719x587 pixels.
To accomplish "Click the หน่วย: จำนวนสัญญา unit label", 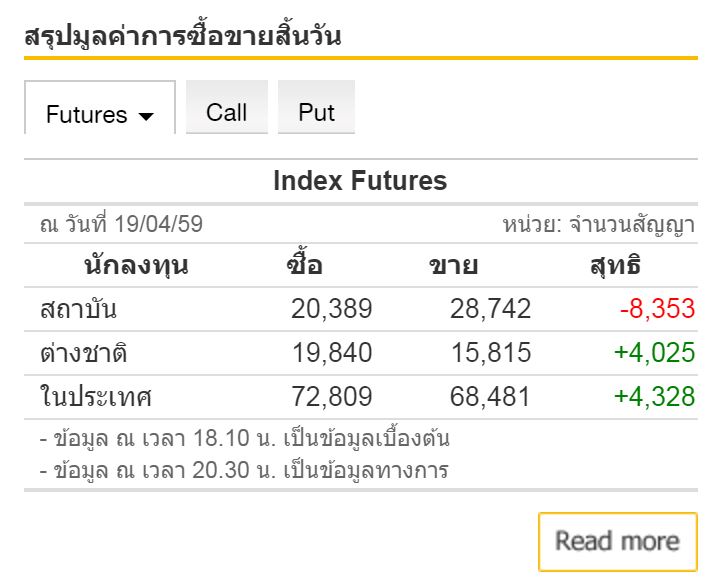I will (598, 224).
